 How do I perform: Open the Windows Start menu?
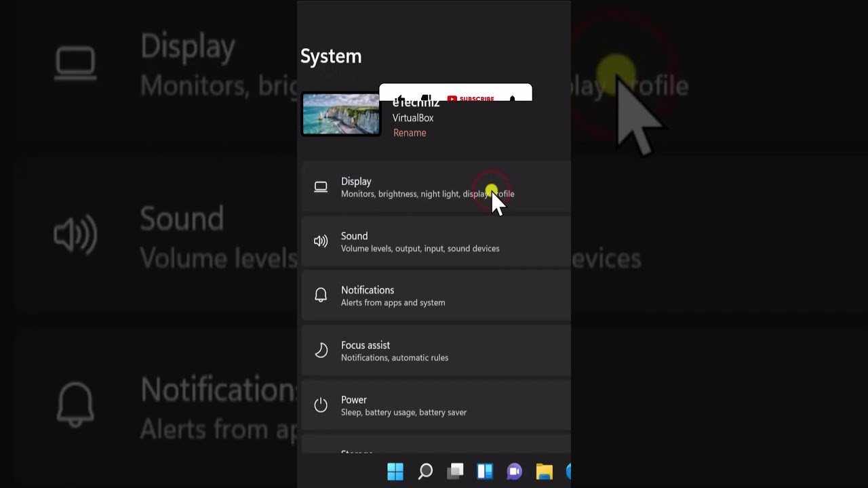click(395, 471)
